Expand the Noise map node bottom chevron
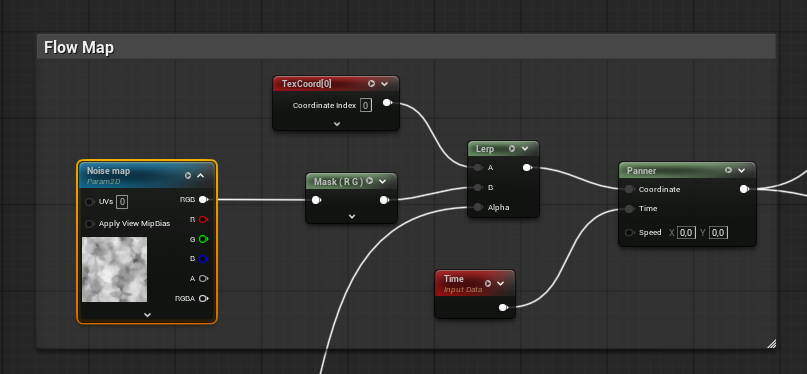This screenshot has height=374, width=807. coord(147,314)
